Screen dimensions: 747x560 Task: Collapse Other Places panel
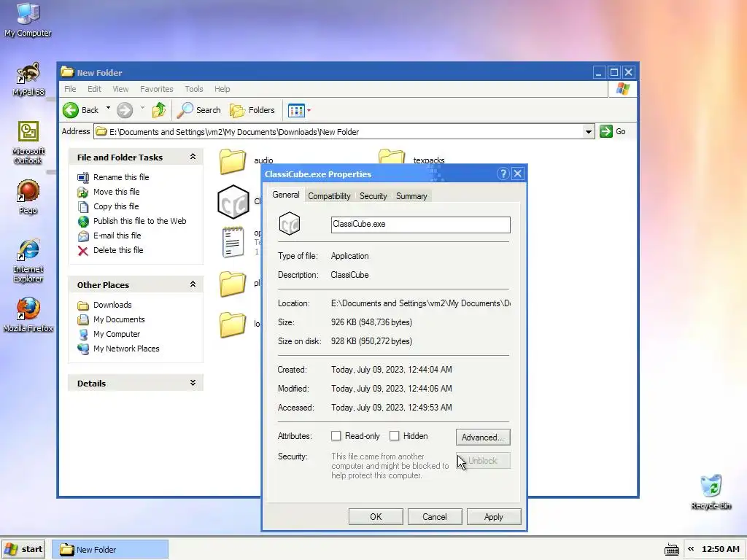pos(193,284)
